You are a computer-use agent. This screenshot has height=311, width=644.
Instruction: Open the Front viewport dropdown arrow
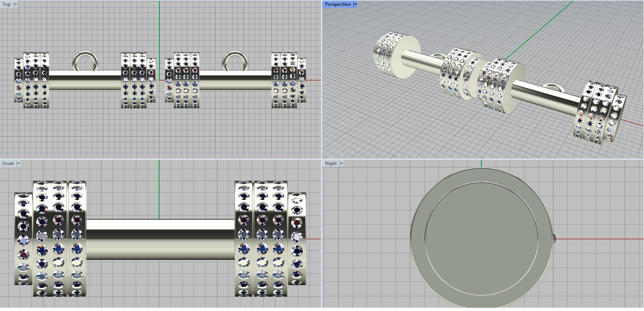(x=19, y=164)
